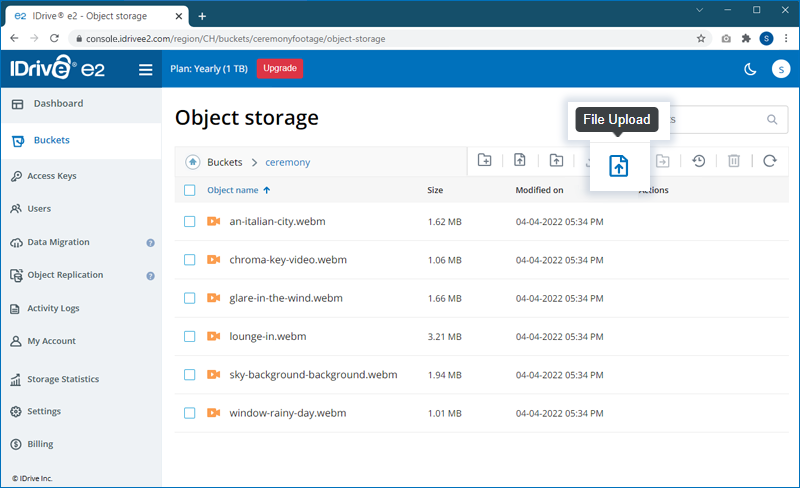Open the user profile avatar menu
800x488 pixels.
coord(780,69)
